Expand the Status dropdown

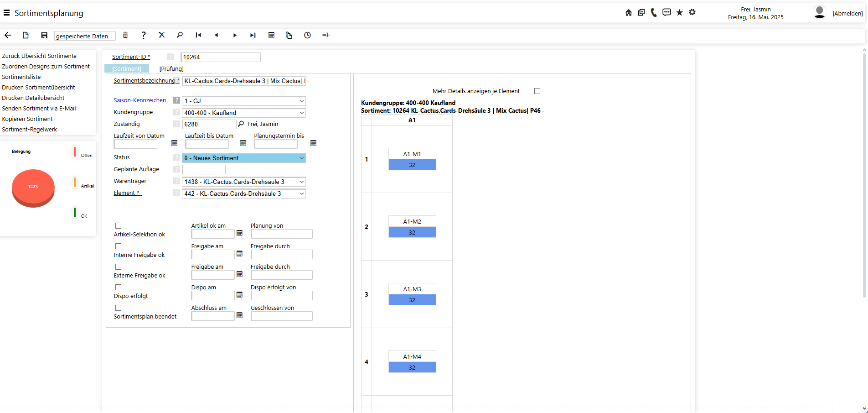click(x=244, y=158)
